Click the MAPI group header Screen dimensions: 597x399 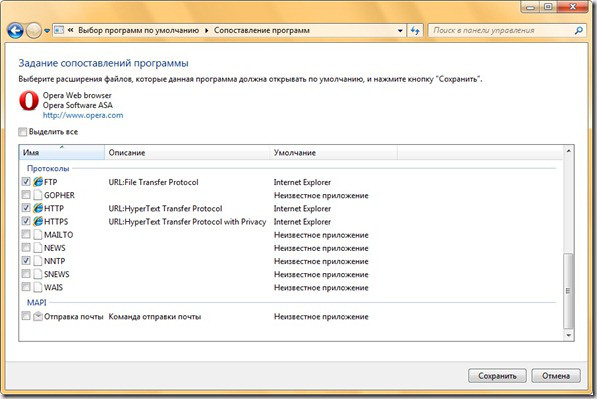coord(37,302)
